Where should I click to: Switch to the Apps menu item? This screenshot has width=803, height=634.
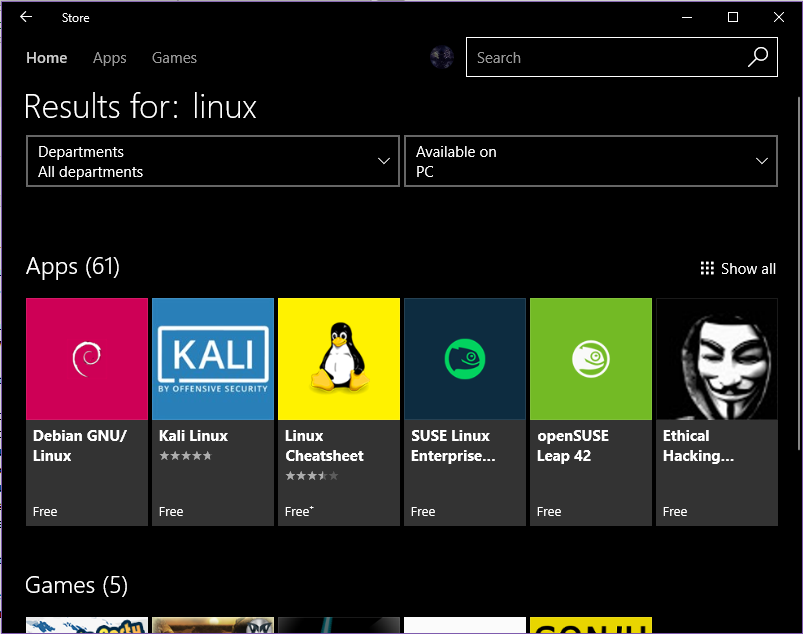pyautogui.click(x=109, y=58)
